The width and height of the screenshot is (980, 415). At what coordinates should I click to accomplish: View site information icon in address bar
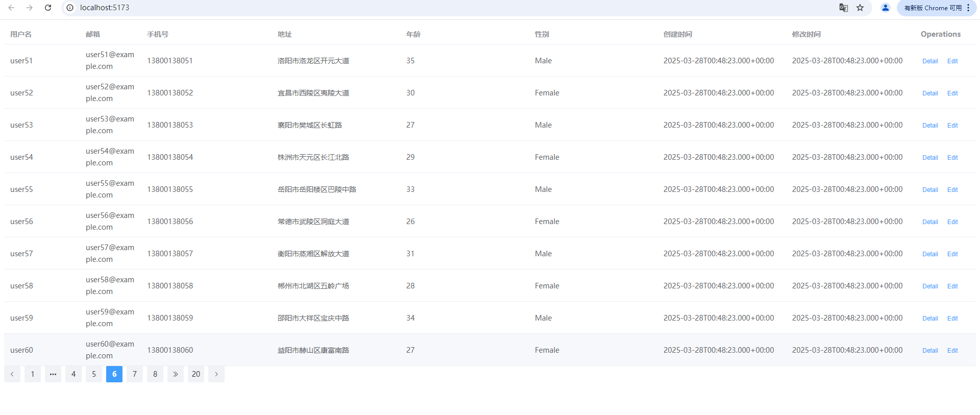click(70, 8)
